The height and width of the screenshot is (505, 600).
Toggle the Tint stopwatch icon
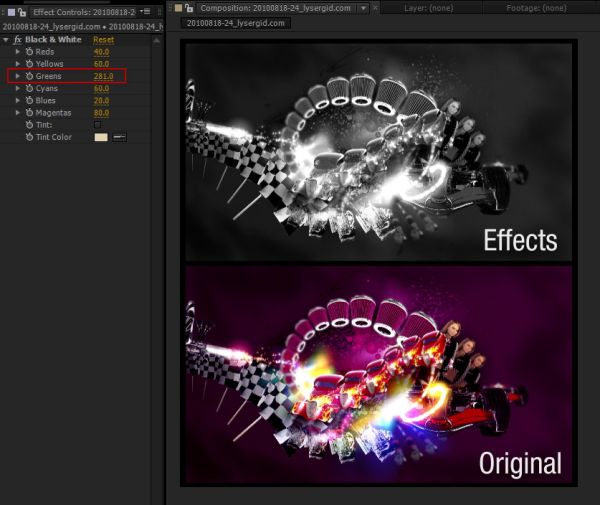[29, 125]
